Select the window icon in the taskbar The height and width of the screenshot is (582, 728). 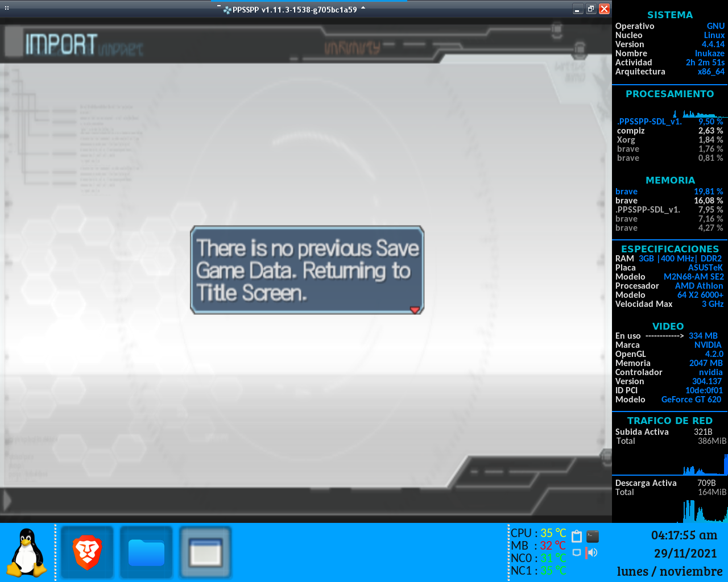point(205,552)
